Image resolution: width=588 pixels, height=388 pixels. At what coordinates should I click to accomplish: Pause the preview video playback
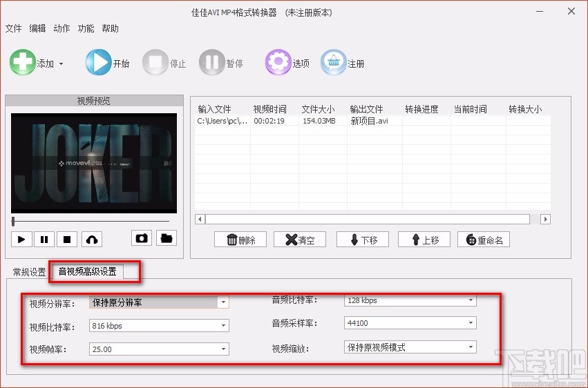44,240
